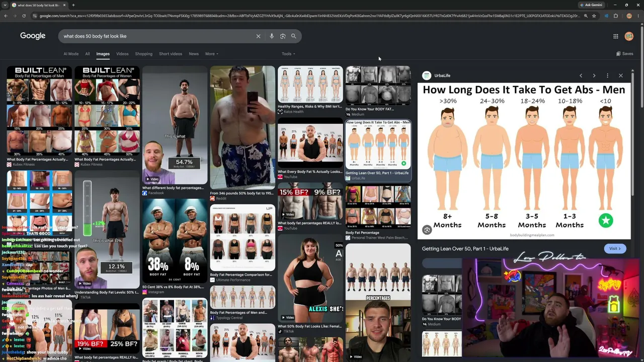The image size is (644, 362).
Task: Open your Saves collection
Action: tap(625, 54)
